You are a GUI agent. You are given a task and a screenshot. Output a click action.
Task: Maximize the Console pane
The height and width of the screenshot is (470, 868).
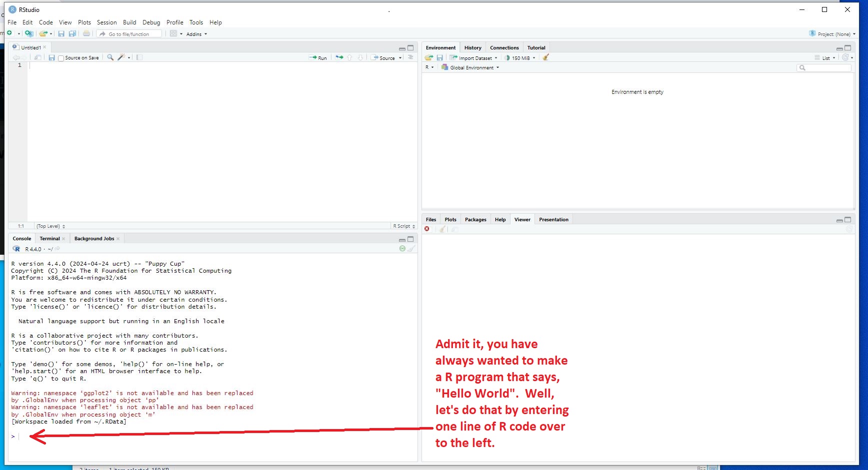click(x=410, y=239)
